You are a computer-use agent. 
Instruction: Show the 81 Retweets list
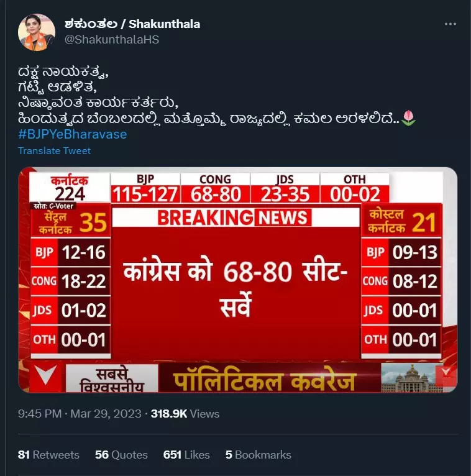click(48, 455)
